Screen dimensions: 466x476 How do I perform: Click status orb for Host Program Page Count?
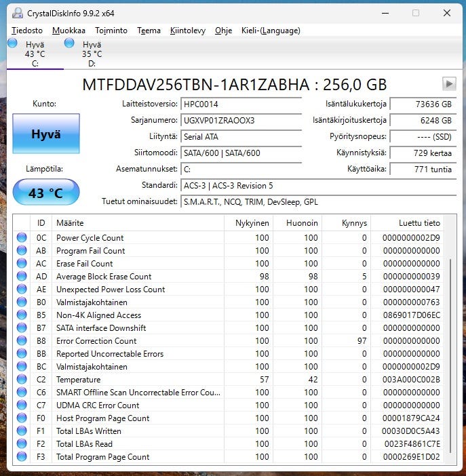point(22,418)
